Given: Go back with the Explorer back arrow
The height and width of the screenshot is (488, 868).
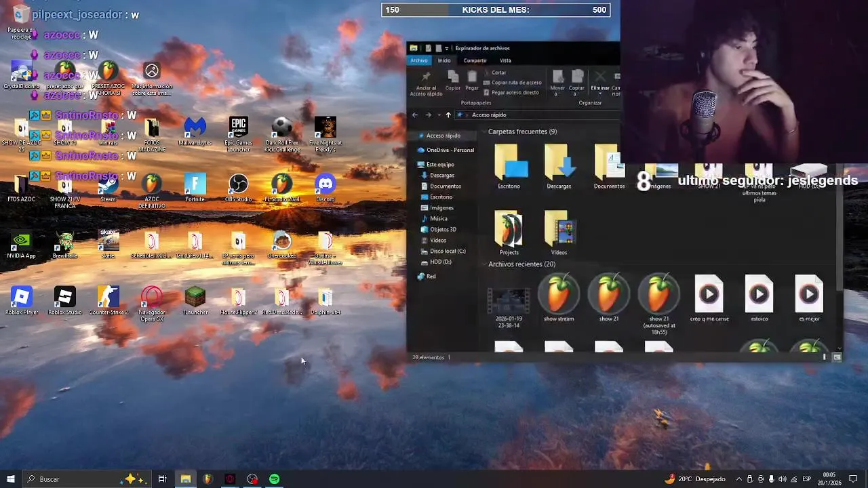Looking at the screenshot, I should tap(415, 115).
